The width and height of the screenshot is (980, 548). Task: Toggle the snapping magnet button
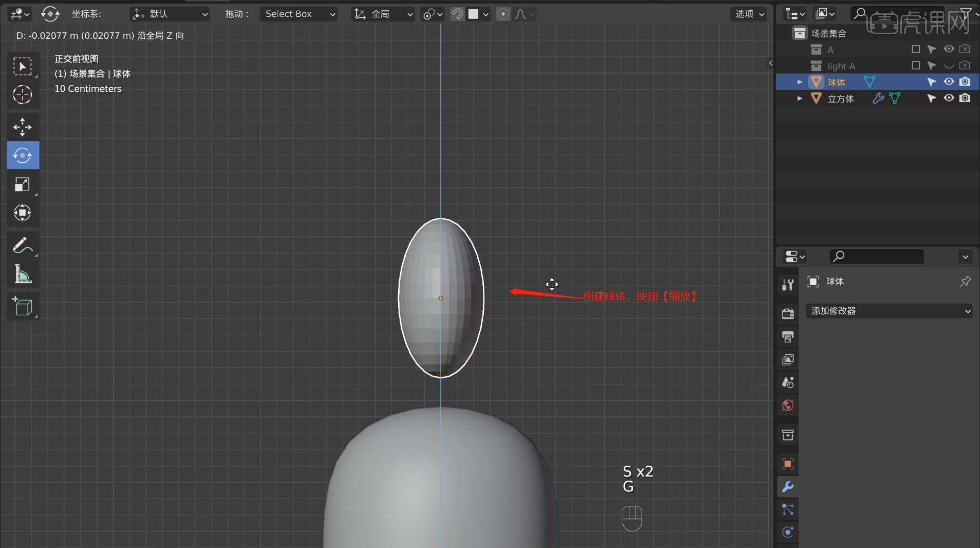[x=457, y=14]
